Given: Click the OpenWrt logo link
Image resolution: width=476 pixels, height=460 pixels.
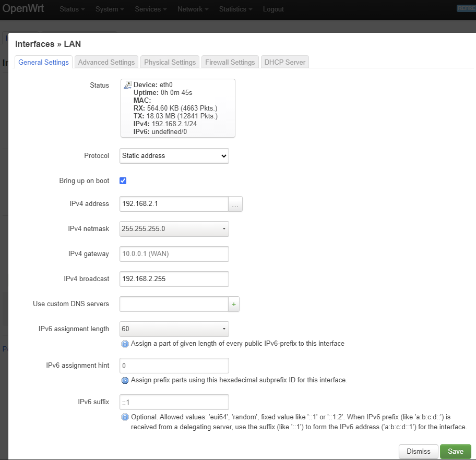Looking at the screenshot, I should coord(23,8).
